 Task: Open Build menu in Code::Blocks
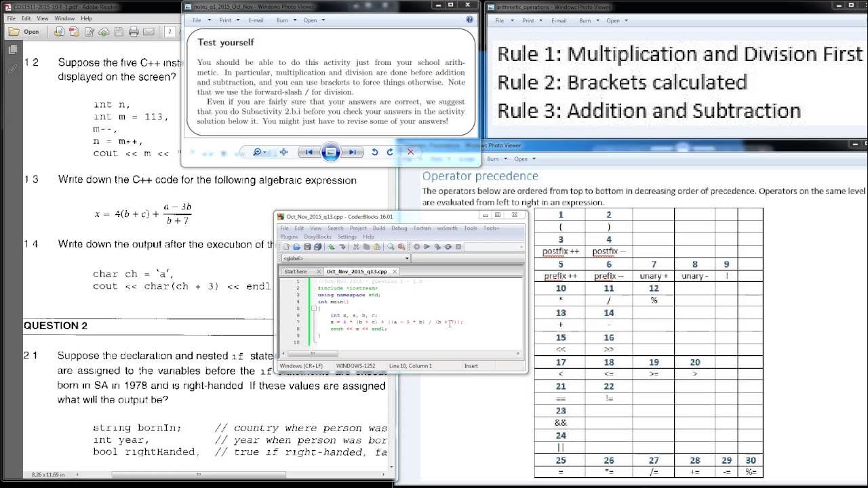point(379,228)
